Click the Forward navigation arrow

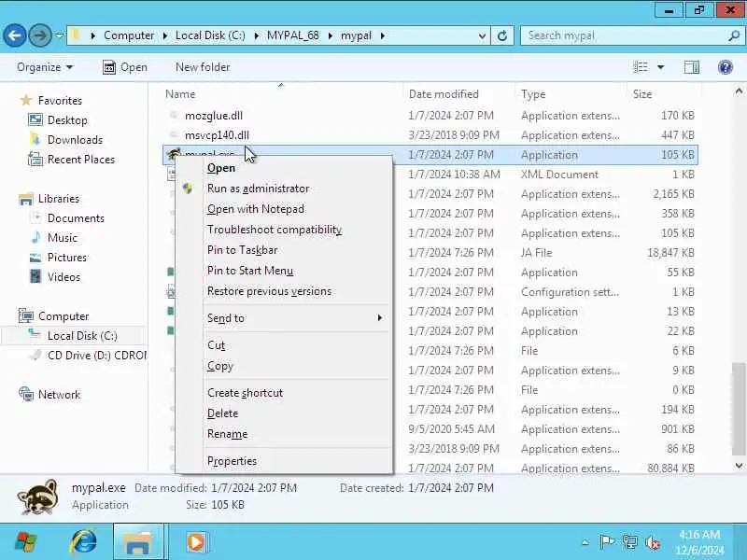tap(40, 35)
